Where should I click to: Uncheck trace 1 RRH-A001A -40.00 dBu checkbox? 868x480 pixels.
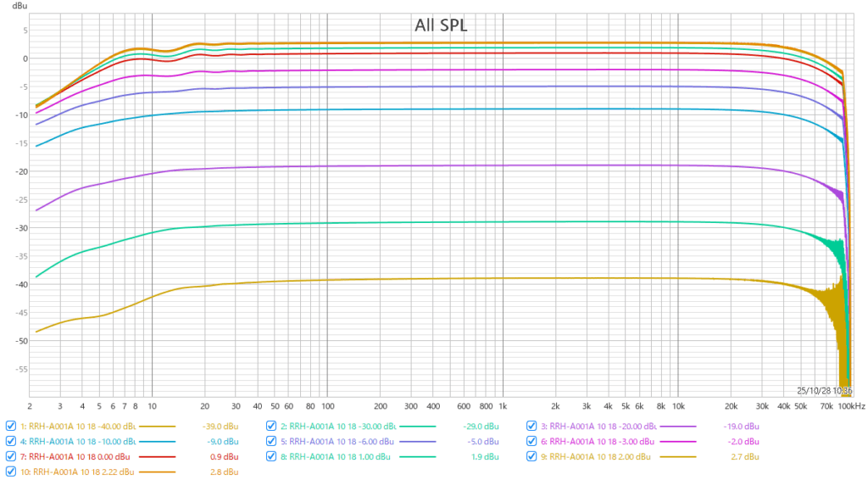coord(10,426)
